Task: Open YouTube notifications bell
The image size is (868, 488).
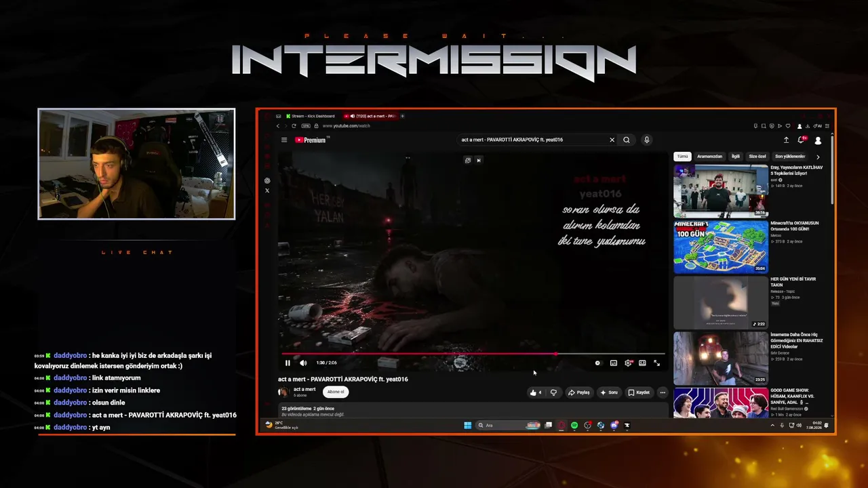Action: [x=802, y=140]
